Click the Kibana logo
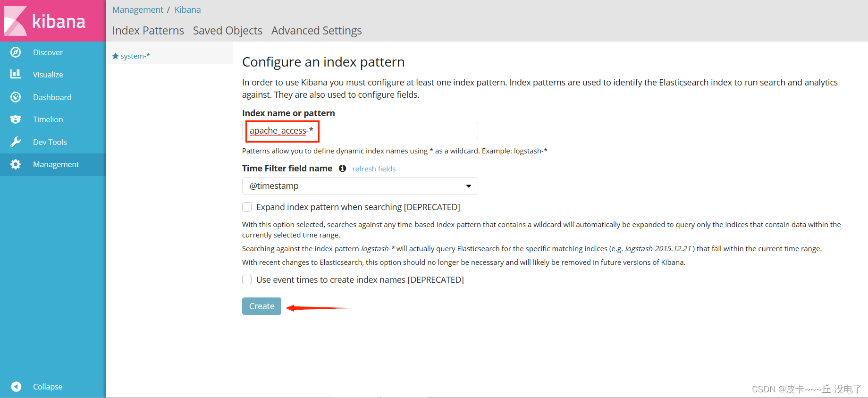The height and width of the screenshot is (398, 868). (x=45, y=21)
